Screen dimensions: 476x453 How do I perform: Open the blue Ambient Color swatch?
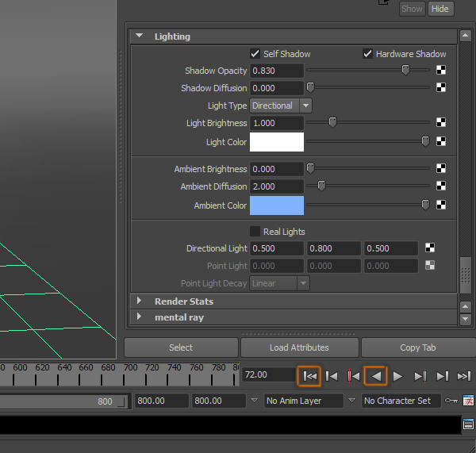tap(277, 205)
